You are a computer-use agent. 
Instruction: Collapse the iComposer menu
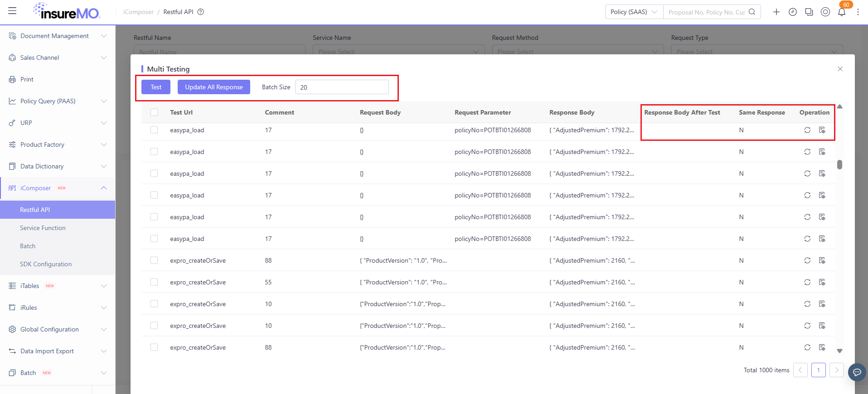coord(58,188)
